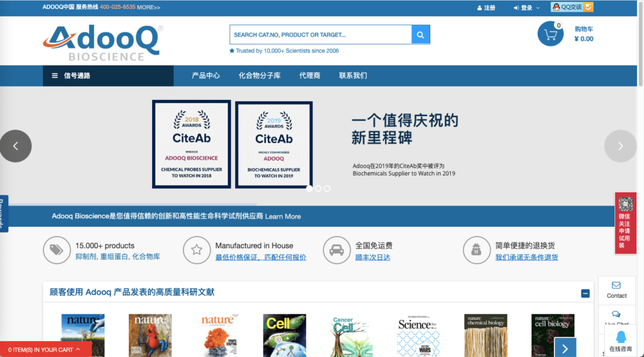This screenshot has width=644, height=357.
Task: Select the second carousel dot
Action: (318, 189)
